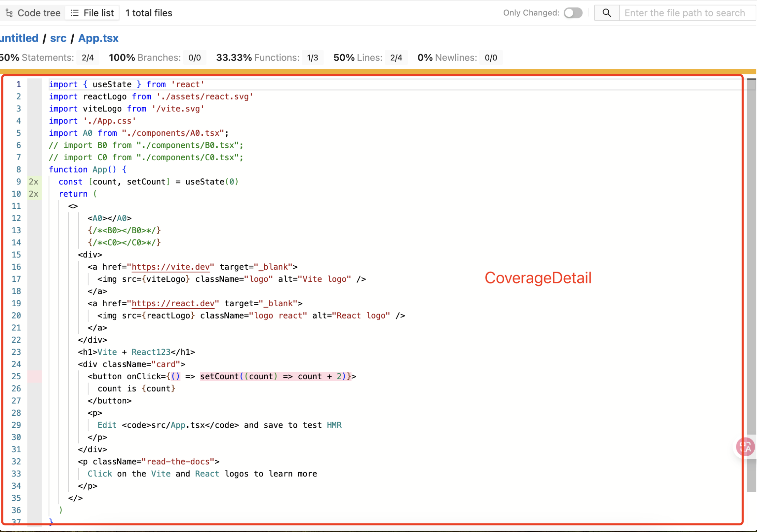The width and height of the screenshot is (757, 532).
Task: Click the App.tsx breadcrumb link
Action: [98, 38]
